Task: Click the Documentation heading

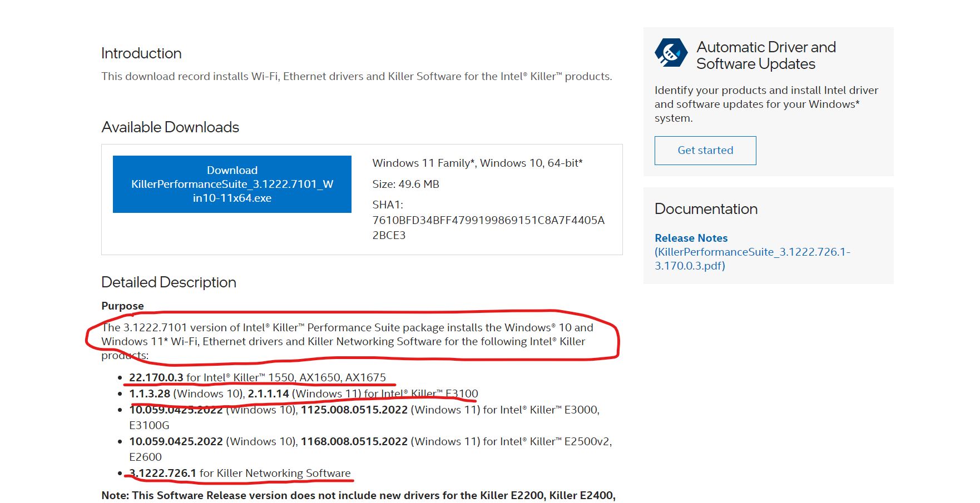Action: [x=706, y=209]
